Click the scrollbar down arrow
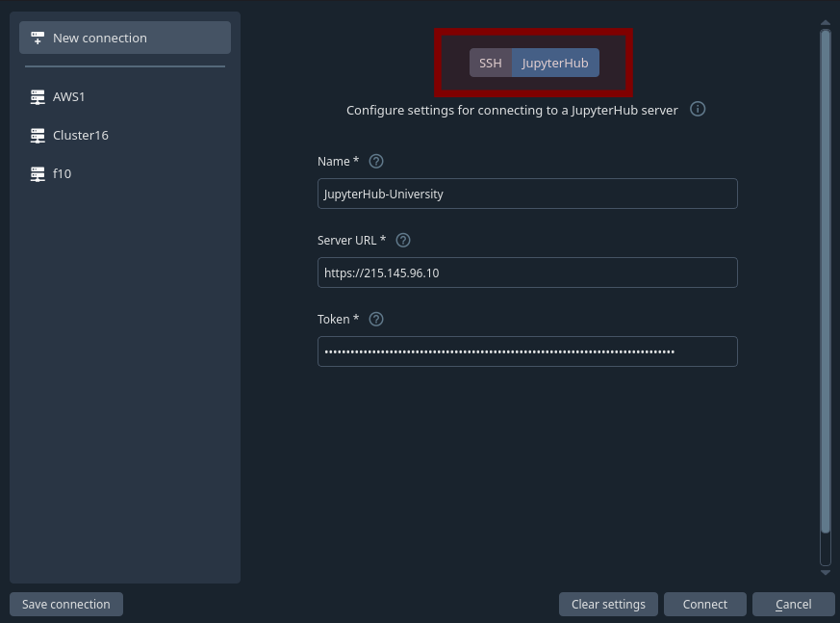This screenshot has height=623, width=840. pyautogui.click(x=826, y=573)
